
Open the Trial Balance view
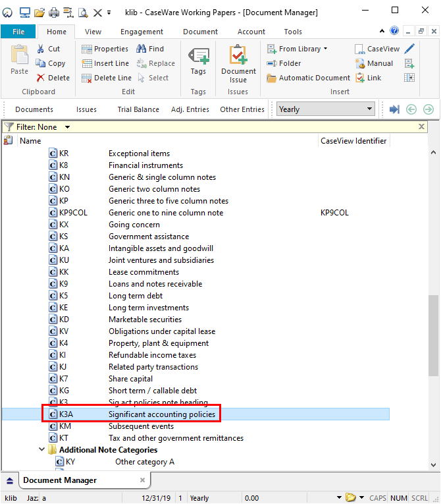(x=138, y=109)
